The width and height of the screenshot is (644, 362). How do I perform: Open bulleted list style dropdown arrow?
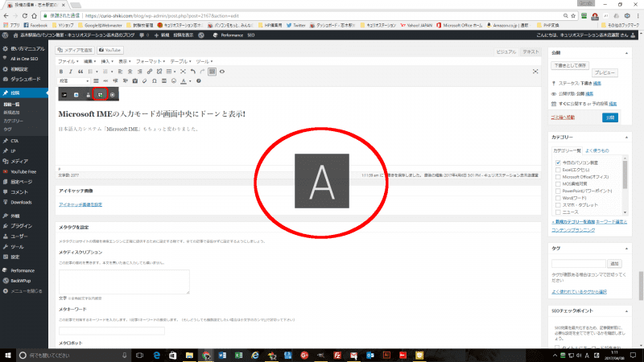coord(97,72)
